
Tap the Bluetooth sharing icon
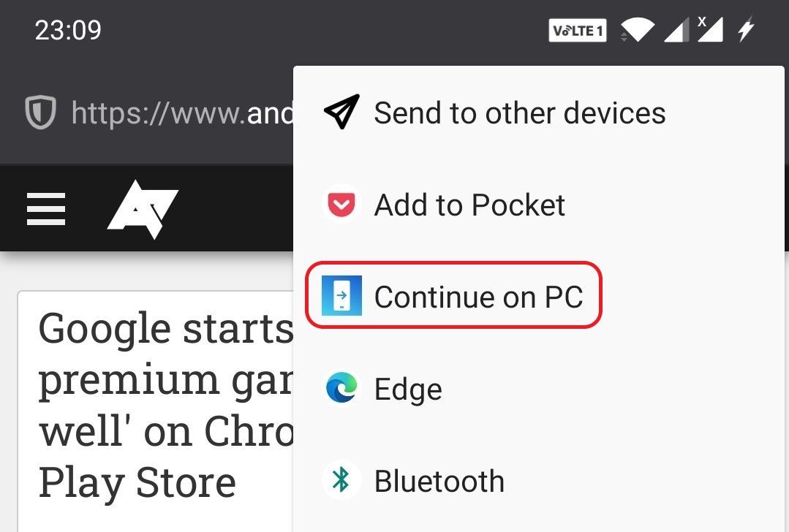[x=341, y=480]
